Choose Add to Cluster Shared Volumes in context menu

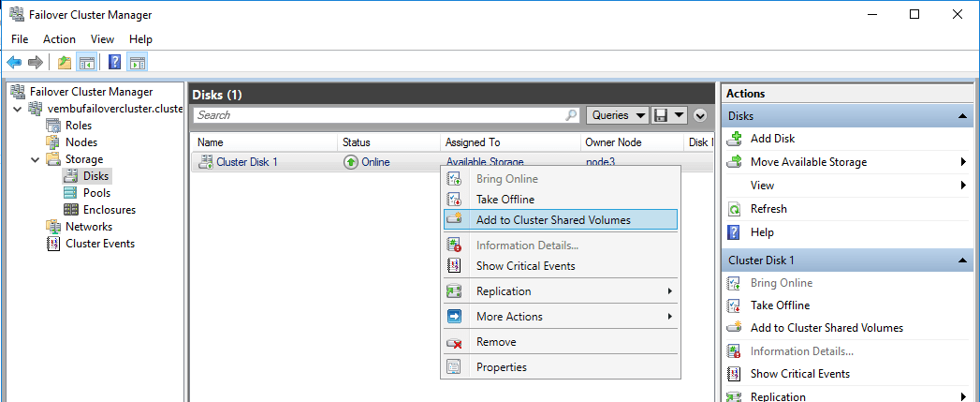click(561, 220)
